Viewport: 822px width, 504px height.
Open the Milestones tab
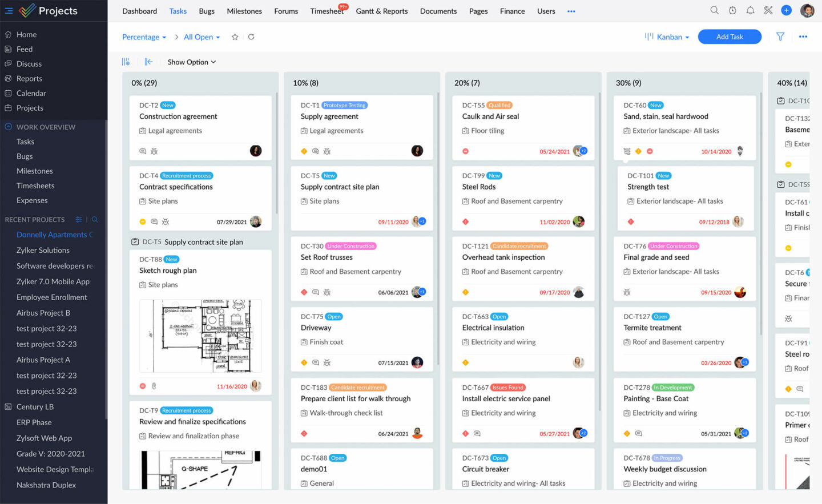(244, 11)
